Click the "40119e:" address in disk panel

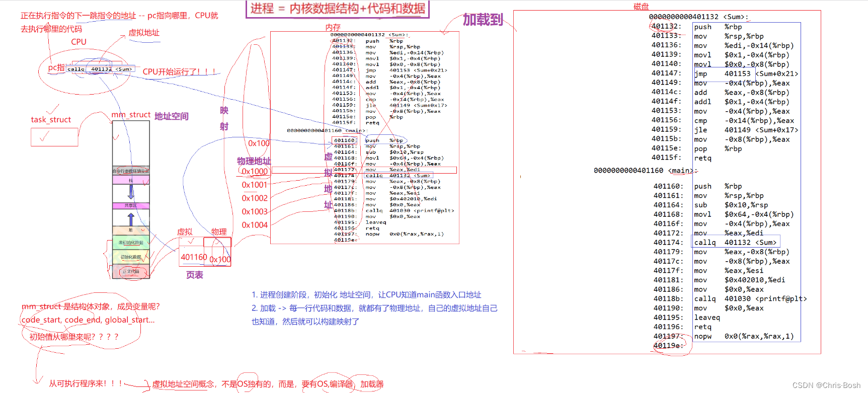coord(668,345)
